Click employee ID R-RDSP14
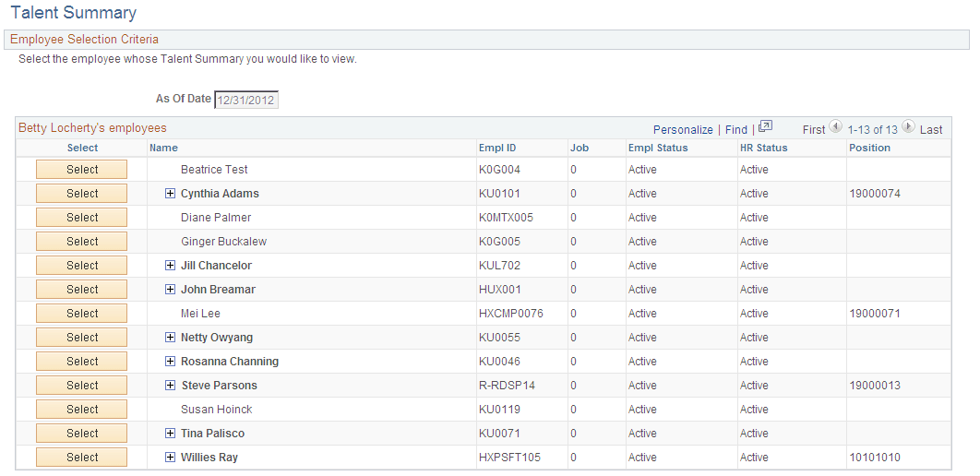The width and height of the screenshot is (980, 476). 507,386
